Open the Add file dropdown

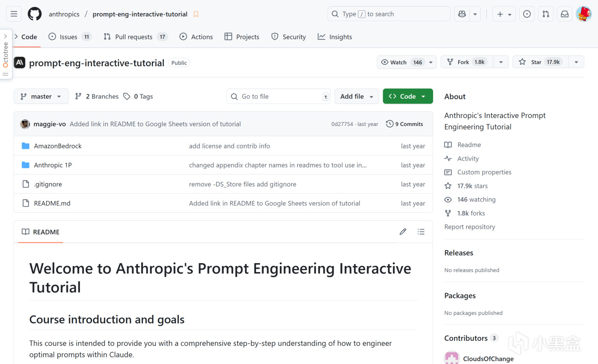(x=357, y=96)
